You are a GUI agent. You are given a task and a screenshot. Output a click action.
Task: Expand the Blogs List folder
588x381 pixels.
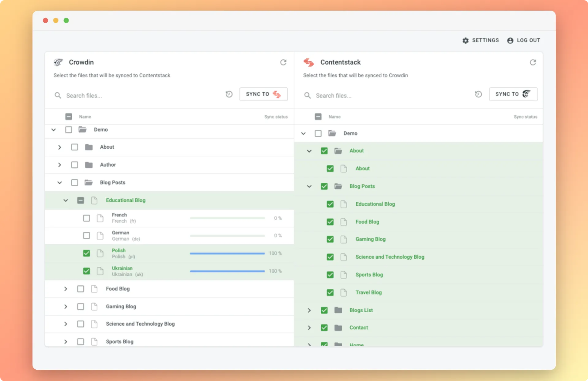309,310
